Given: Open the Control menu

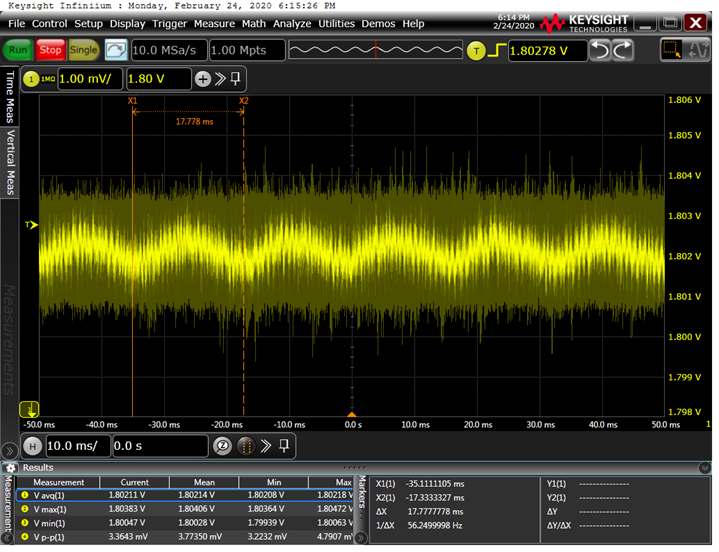Looking at the screenshot, I should tap(50, 23).
